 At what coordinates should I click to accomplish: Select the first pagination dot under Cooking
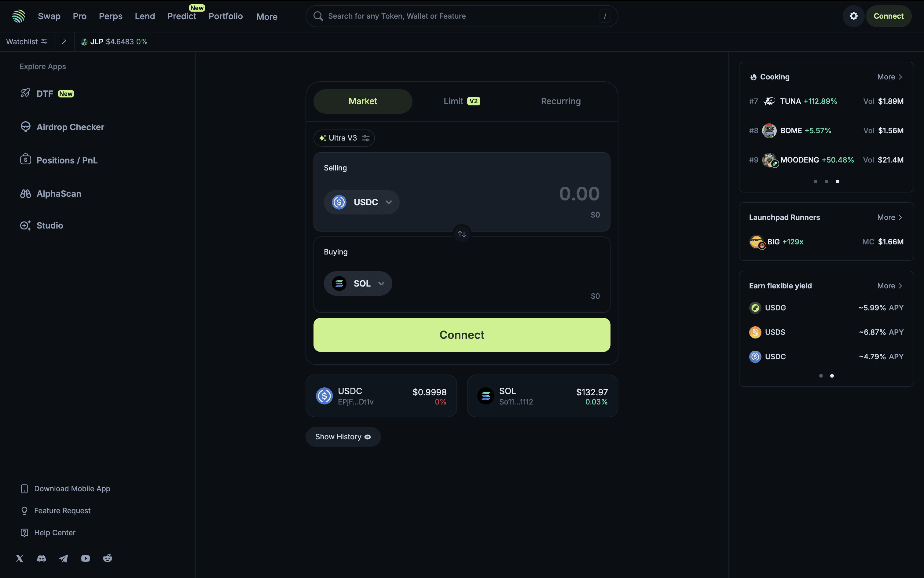coord(815,181)
